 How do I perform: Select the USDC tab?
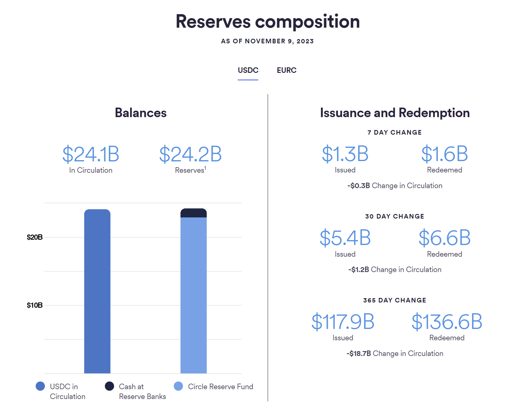(x=248, y=70)
